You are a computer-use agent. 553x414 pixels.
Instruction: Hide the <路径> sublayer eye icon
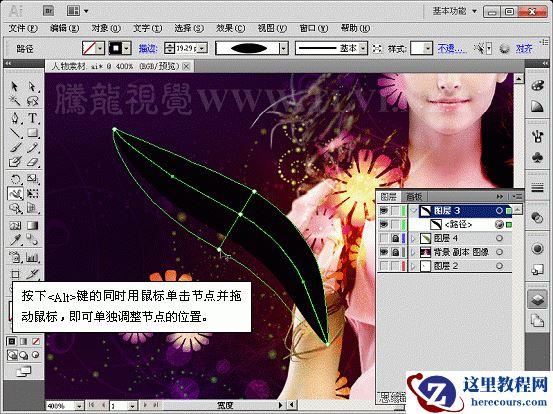384,224
